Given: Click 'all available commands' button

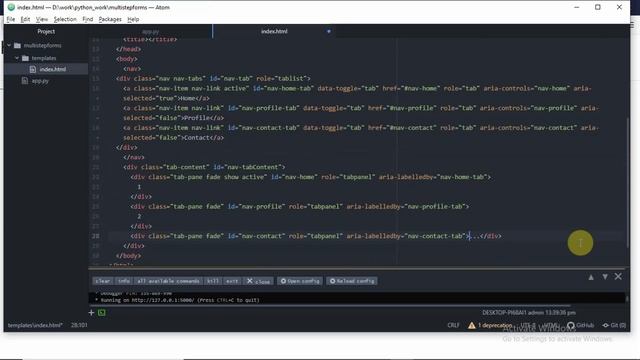Looking at the screenshot, I should click(x=168, y=281).
